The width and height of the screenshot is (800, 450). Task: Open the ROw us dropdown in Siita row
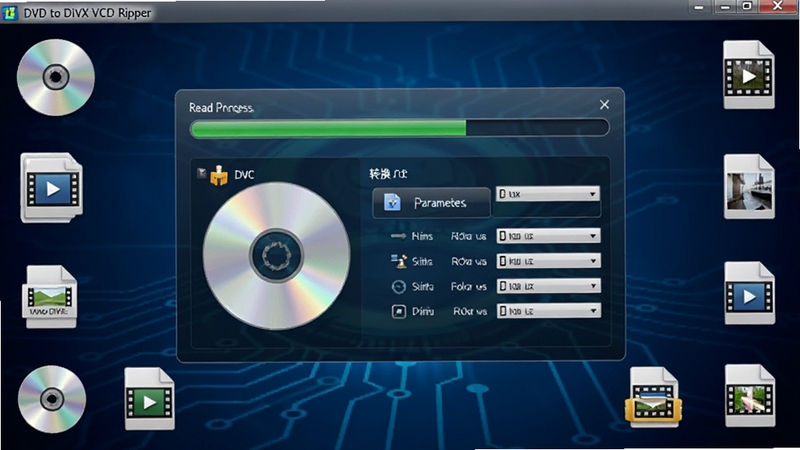548,261
